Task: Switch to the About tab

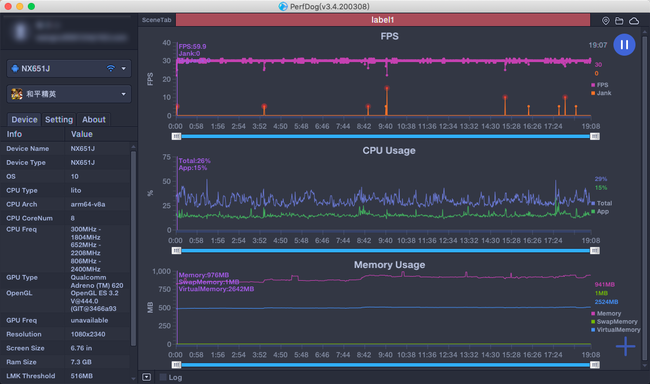Action: pyautogui.click(x=94, y=119)
